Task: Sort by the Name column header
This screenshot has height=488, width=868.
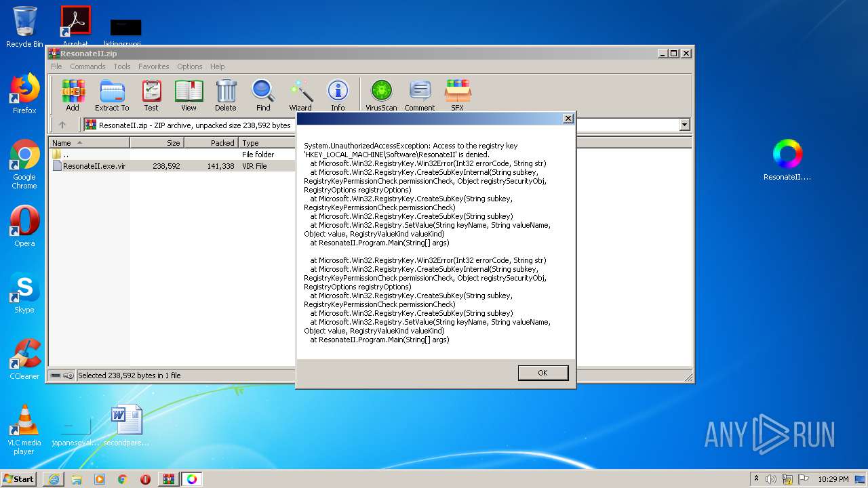Action: (x=90, y=143)
